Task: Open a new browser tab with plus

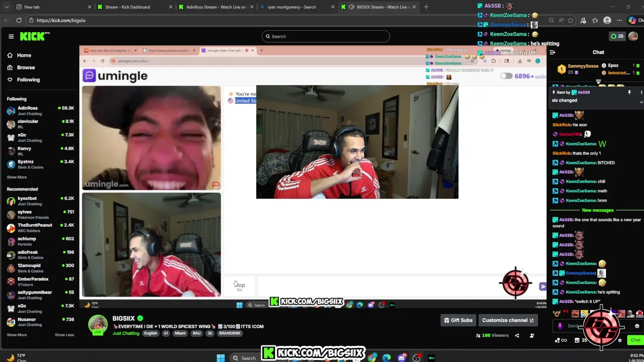Action: (x=426, y=7)
